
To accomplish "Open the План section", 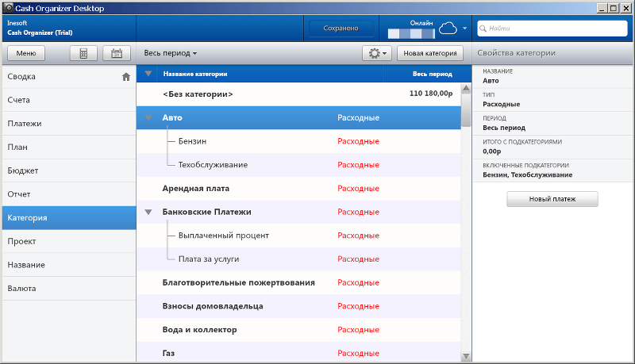I will point(69,147).
